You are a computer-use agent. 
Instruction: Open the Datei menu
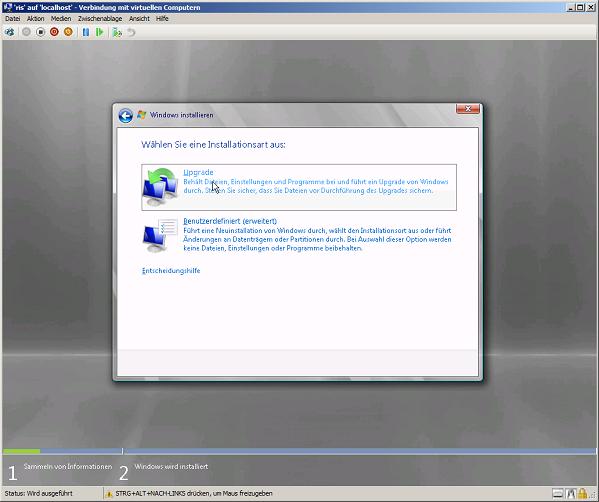click(x=13, y=18)
